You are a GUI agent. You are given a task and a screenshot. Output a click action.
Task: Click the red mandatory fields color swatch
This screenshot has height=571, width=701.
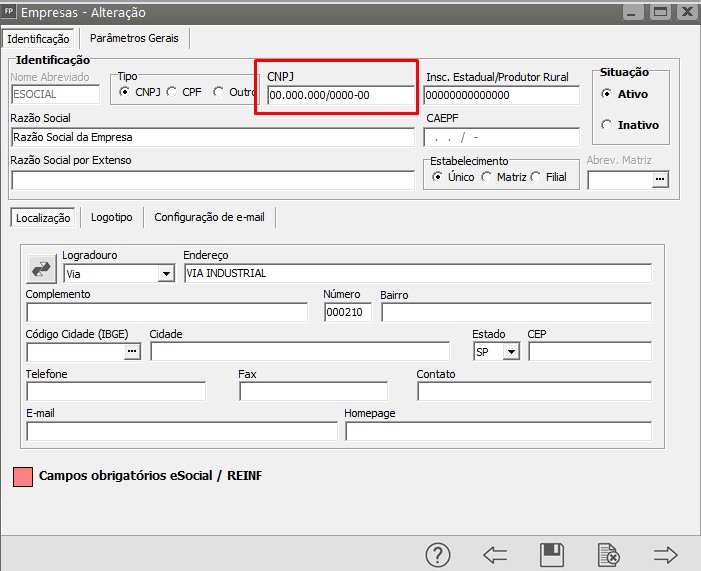(22, 477)
